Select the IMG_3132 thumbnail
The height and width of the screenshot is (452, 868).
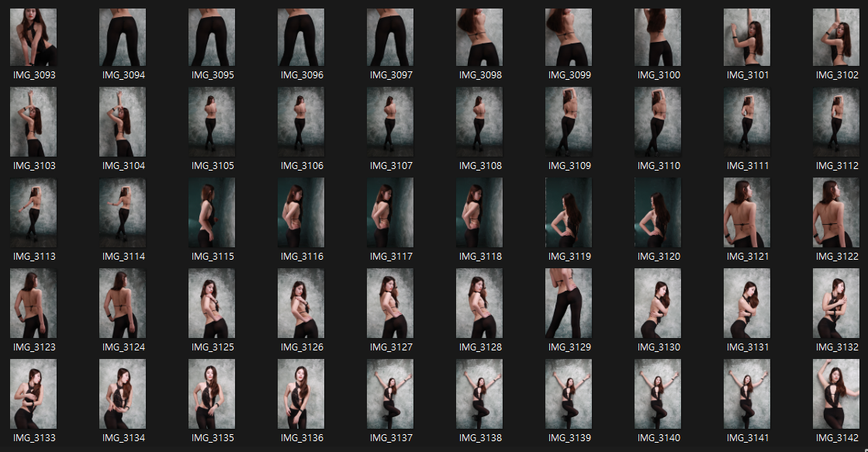[x=836, y=303]
